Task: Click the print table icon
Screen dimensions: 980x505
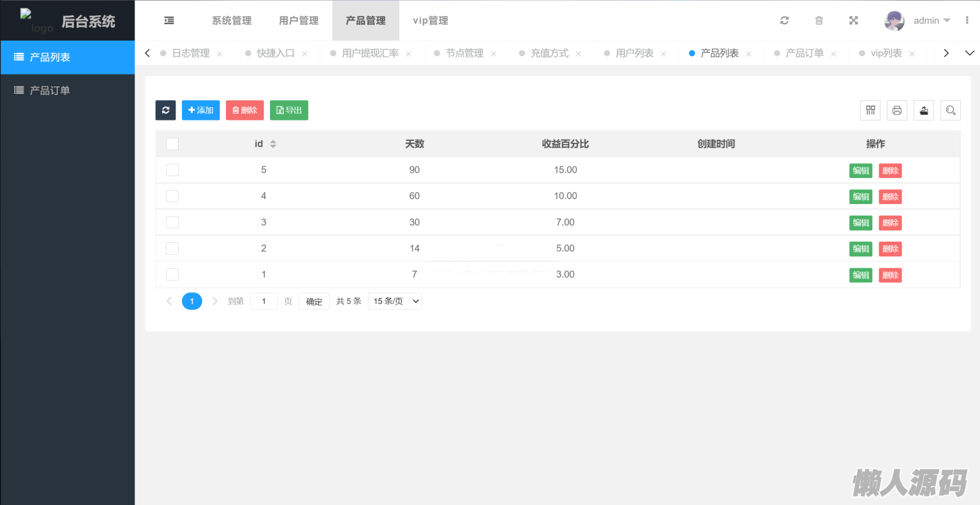Action: 896,110
